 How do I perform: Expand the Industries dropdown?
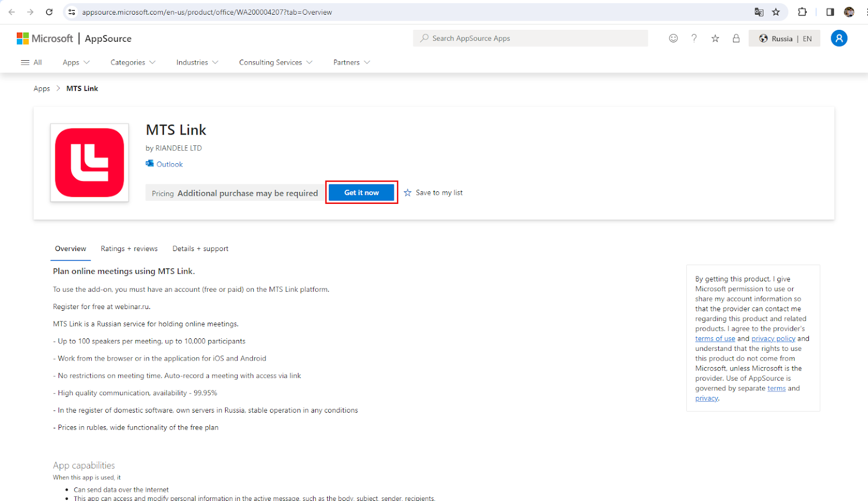tap(197, 62)
